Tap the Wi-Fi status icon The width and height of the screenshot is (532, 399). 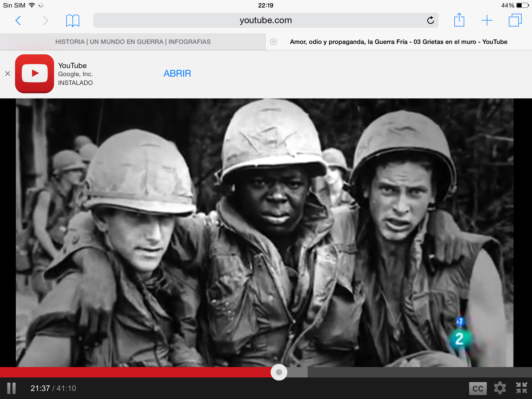[32, 5]
